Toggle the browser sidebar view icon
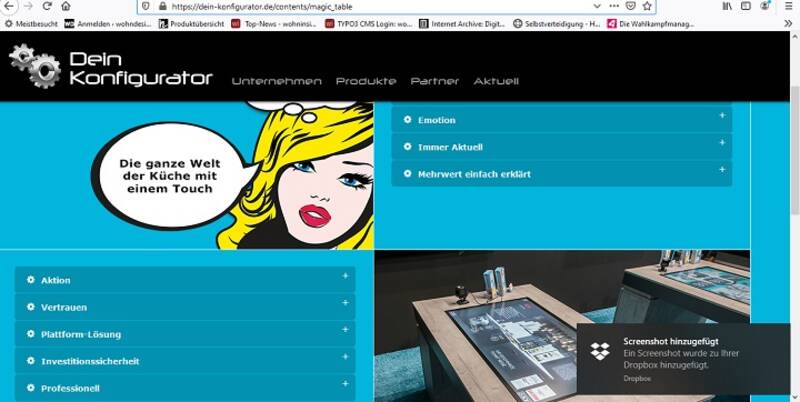This screenshot has width=800, height=402. 745,6
